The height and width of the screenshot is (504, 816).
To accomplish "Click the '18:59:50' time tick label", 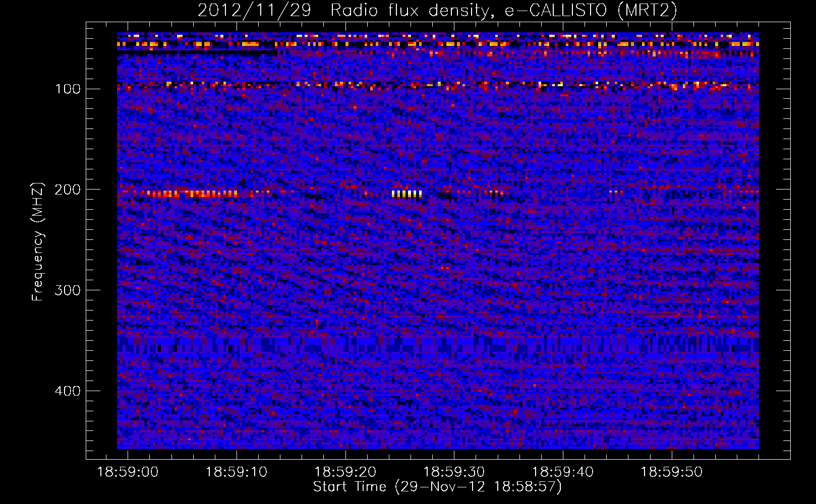I will (x=672, y=472).
